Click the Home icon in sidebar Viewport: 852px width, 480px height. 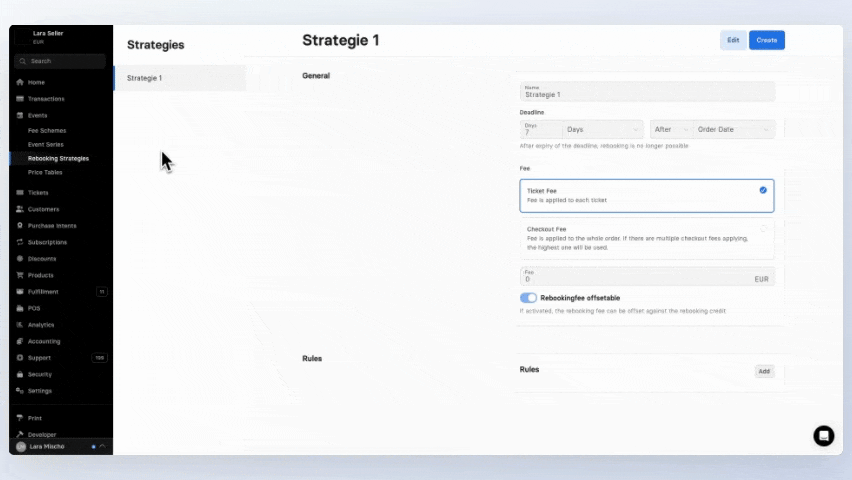click(20, 82)
